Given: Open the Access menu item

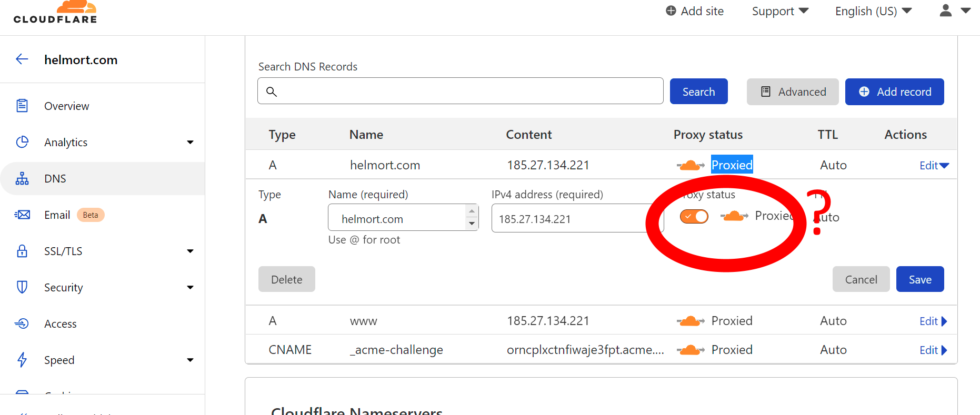Looking at the screenshot, I should coord(60,323).
